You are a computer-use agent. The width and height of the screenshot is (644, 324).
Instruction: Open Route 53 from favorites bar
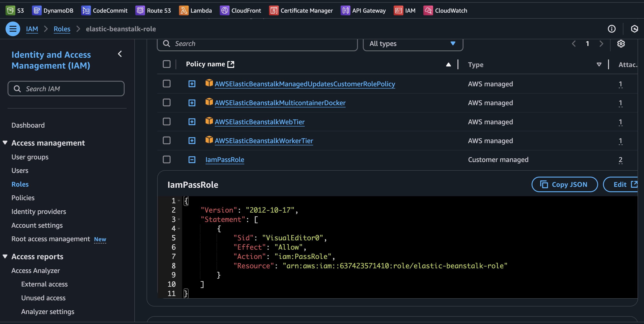pos(153,10)
